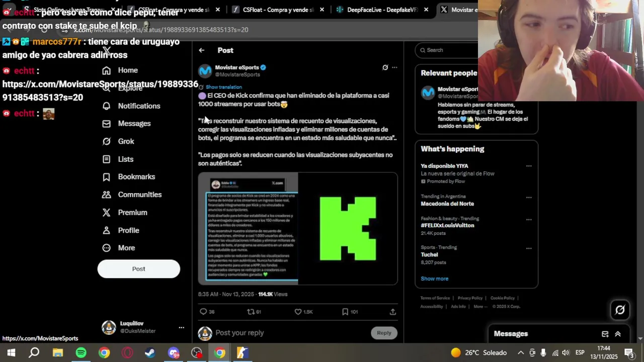644x362 pixels.
Task: Click the Reply button
Action: pos(384,333)
